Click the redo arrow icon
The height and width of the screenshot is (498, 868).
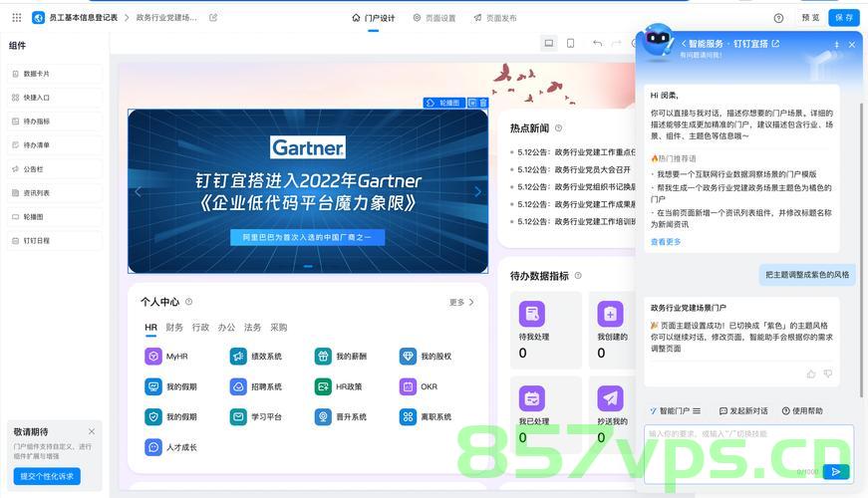[x=616, y=43]
